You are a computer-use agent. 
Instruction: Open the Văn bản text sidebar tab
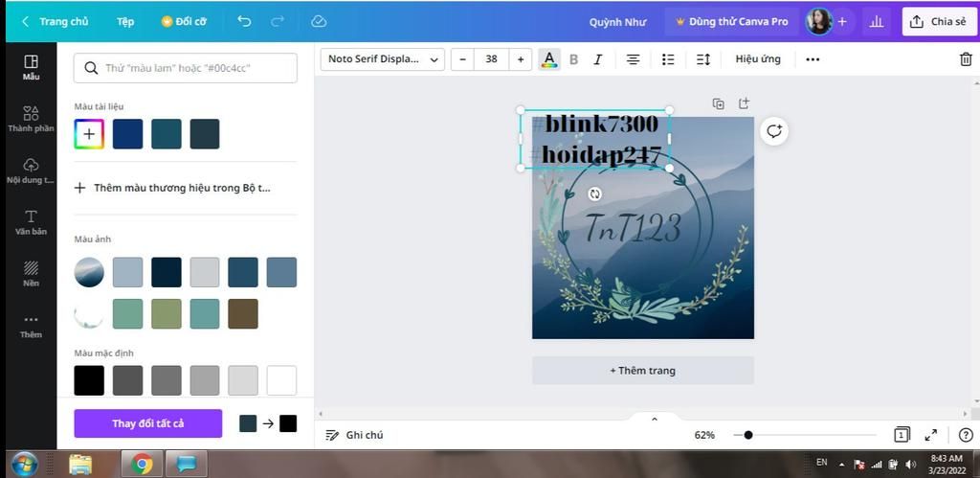pos(32,222)
